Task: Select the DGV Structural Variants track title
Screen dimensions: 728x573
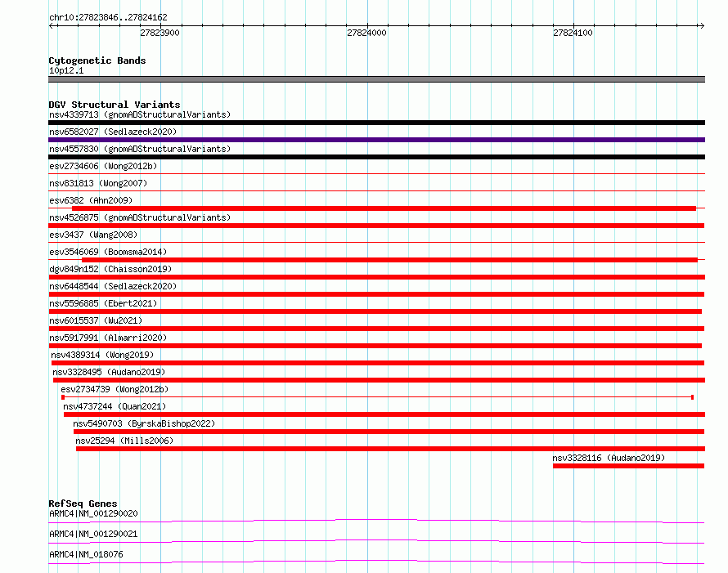Action: [115, 105]
